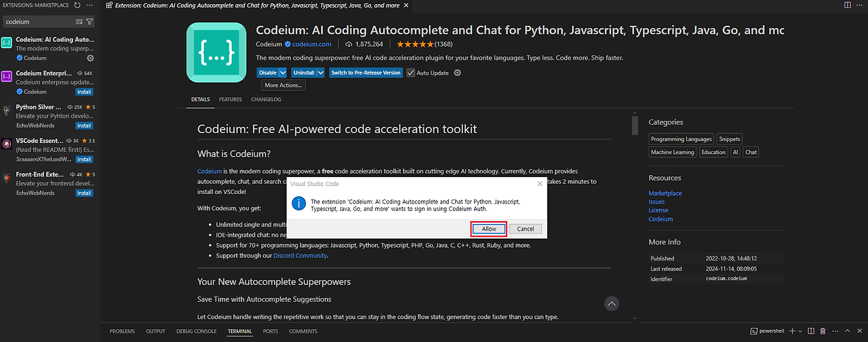Select the Codeium Enterprise extension icon
The width and height of the screenshot is (868, 342).
point(6,76)
